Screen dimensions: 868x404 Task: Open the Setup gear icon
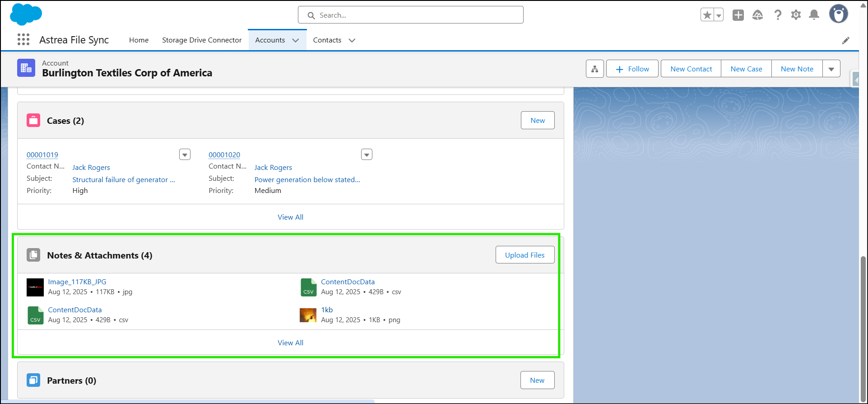[796, 15]
